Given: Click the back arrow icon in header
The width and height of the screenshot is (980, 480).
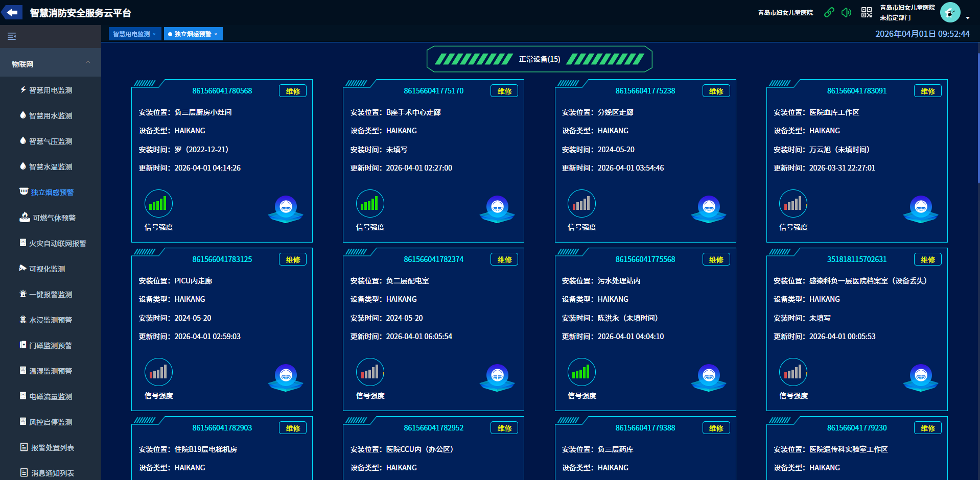Looking at the screenshot, I should click(12, 12).
